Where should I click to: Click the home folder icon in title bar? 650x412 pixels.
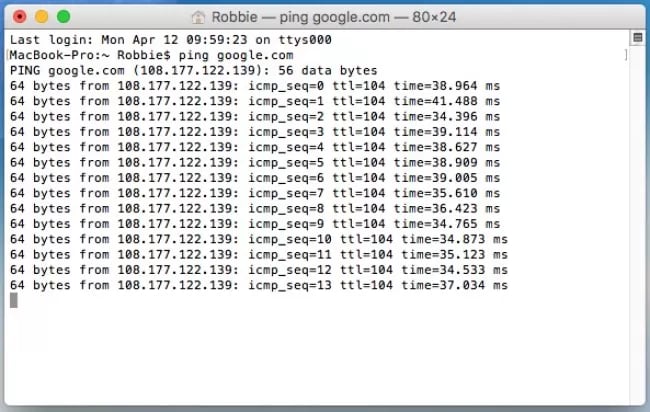click(x=198, y=17)
